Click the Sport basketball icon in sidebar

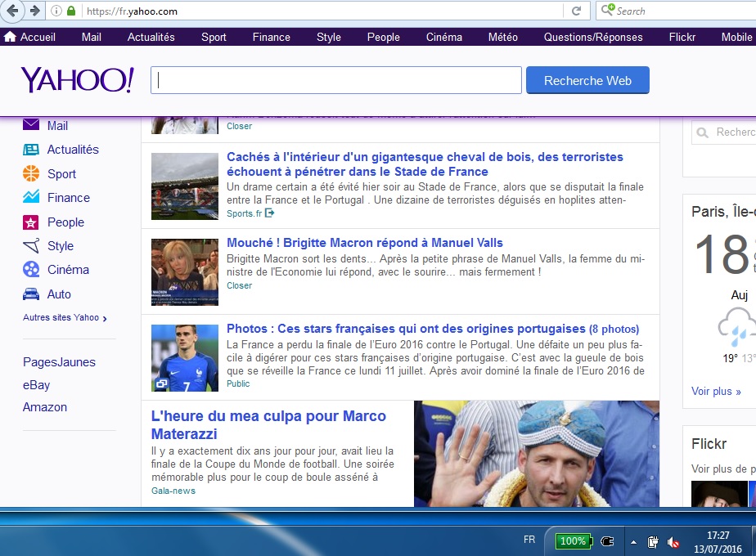coord(31,173)
